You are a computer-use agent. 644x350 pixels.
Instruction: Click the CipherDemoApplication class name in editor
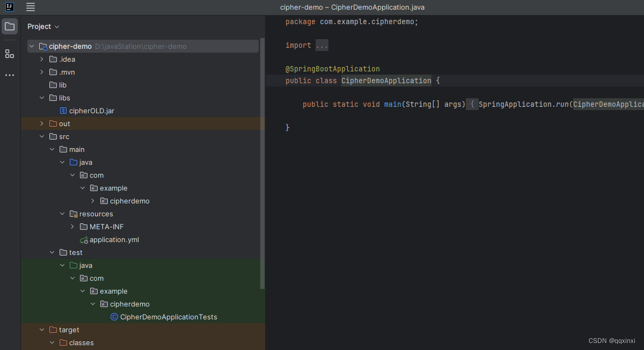[386, 81]
